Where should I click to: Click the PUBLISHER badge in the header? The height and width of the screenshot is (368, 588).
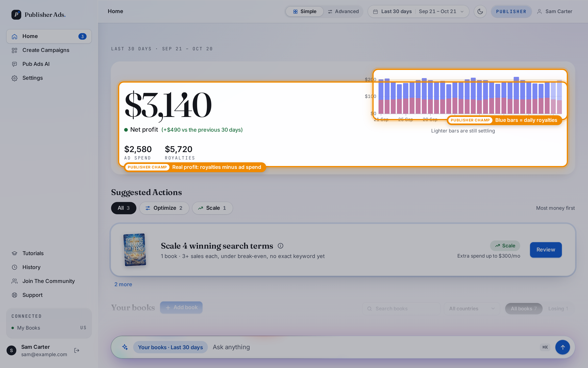[x=511, y=11]
